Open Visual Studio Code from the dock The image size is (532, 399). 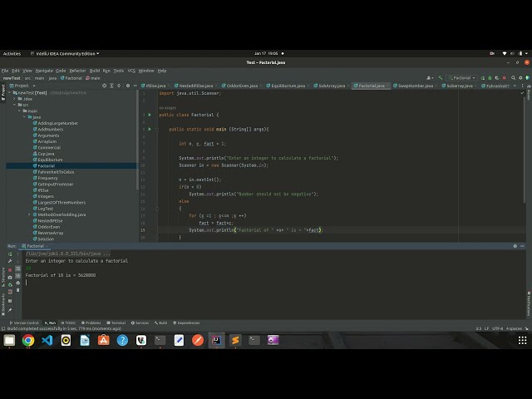pos(47,340)
